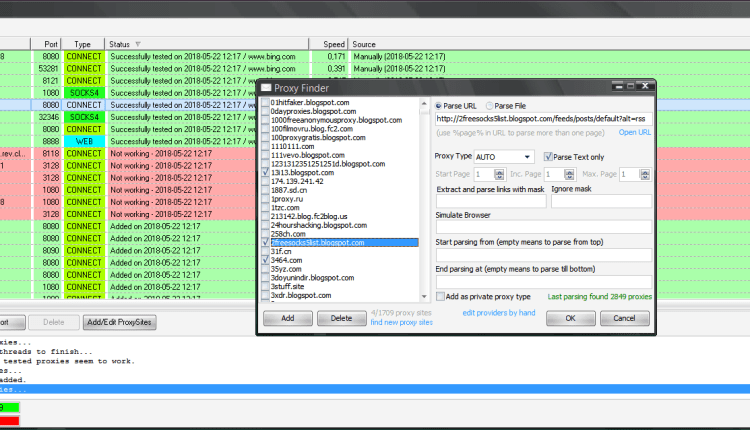Click WEB type cell on port 8888 row
The height and width of the screenshot is (430, 750).
tap(84, 142)
